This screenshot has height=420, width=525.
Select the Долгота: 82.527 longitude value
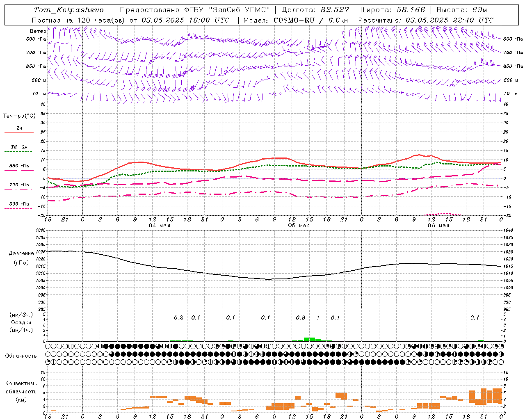pos(315,10)
